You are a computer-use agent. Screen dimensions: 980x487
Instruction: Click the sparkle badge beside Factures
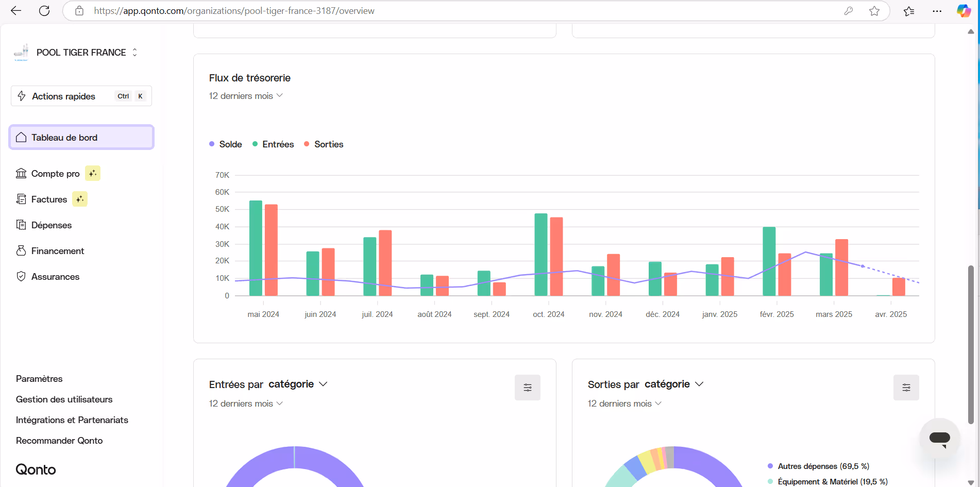[x=80, y=199]
